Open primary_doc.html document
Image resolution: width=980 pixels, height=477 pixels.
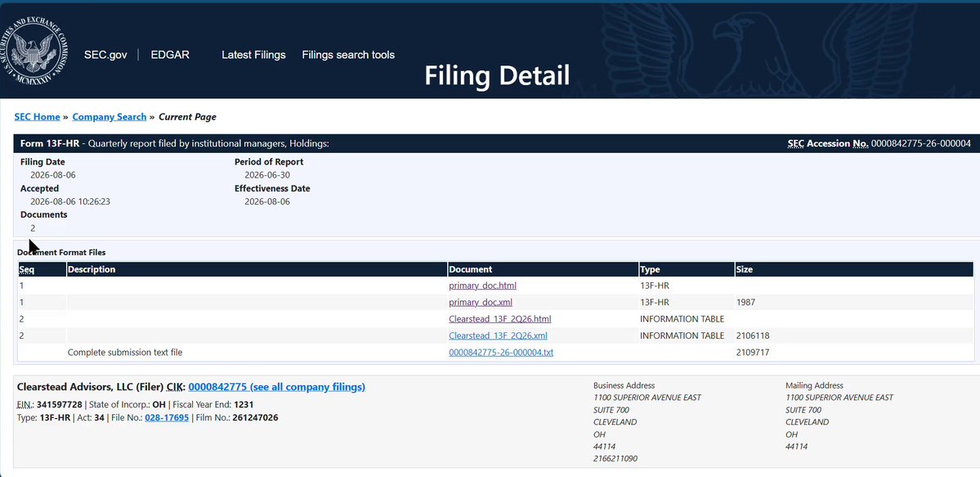pyautogui.click(x=482, y=286)
